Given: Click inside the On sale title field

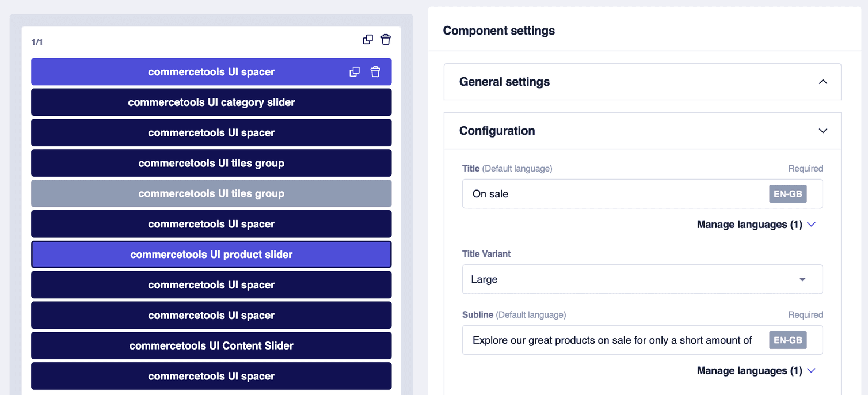Looking at the screenshot, I should click(x=604, y=193).
